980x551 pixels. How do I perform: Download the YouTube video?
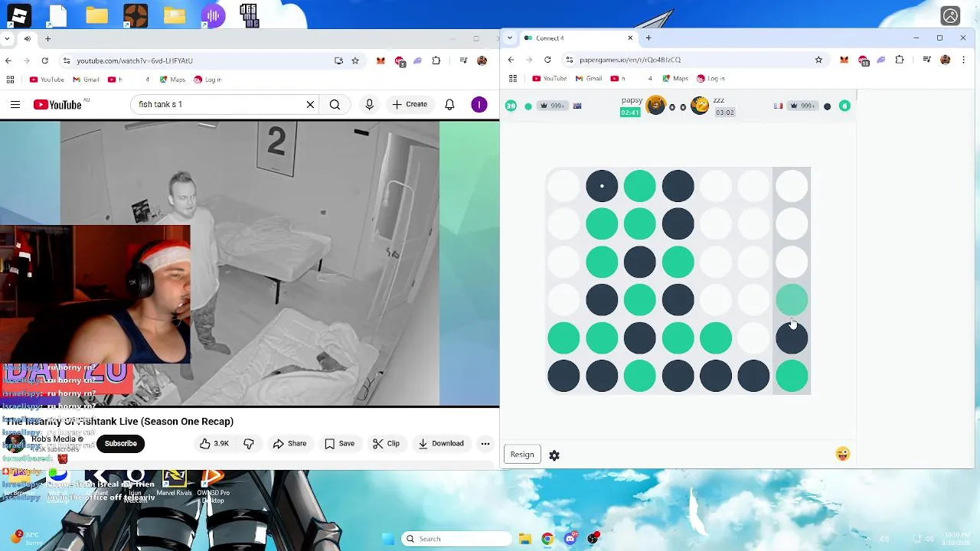point(441,443)
